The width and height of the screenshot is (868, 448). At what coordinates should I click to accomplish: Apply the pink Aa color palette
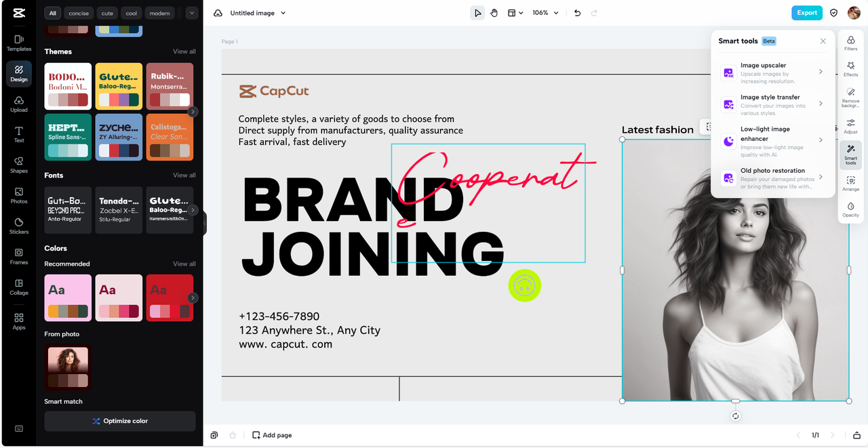pos(68,298)
